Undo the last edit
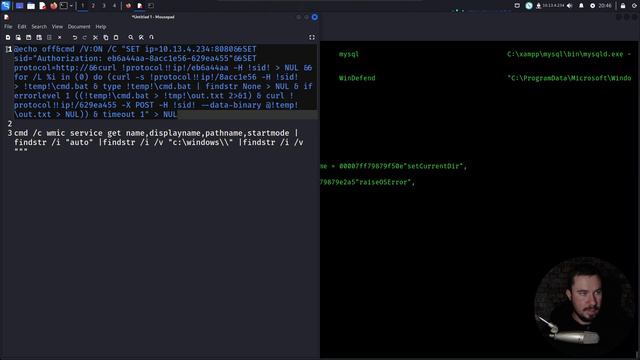 point(75,38)
